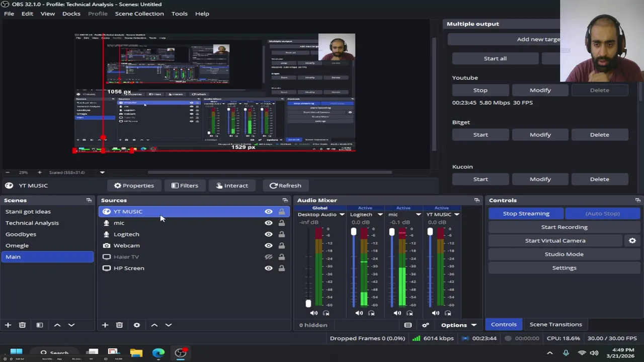Pop out the Scenes dock icon
644x362 pixels.
pyautogui.click(x=89, y=201)
